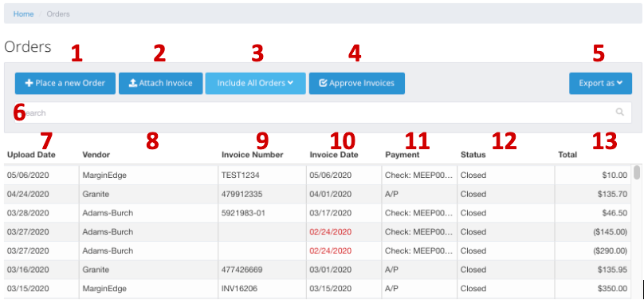The height and width of the screenshot is (300, 644).
Task: Select invoice number 5921983-01
Action: pyautogui.click(x=245, y=213)
